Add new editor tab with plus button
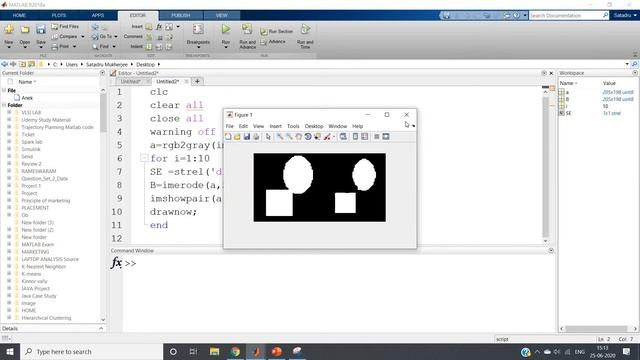 [x=198, y=82]
